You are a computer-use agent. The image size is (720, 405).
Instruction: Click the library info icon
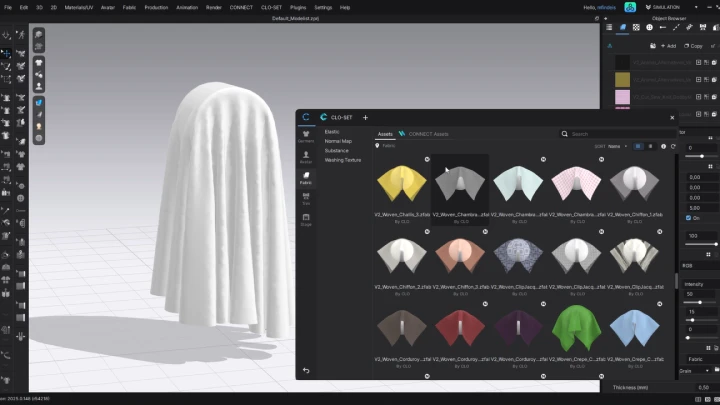663,146
